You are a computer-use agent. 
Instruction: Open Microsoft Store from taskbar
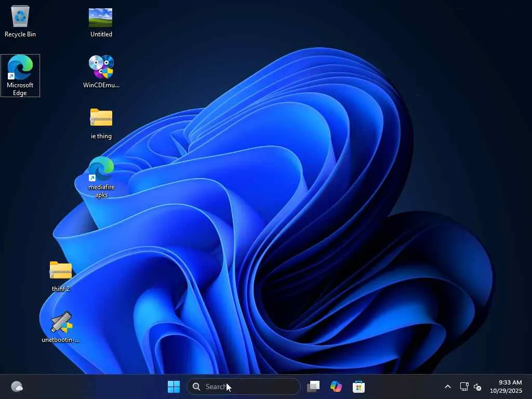coord(358,387)
